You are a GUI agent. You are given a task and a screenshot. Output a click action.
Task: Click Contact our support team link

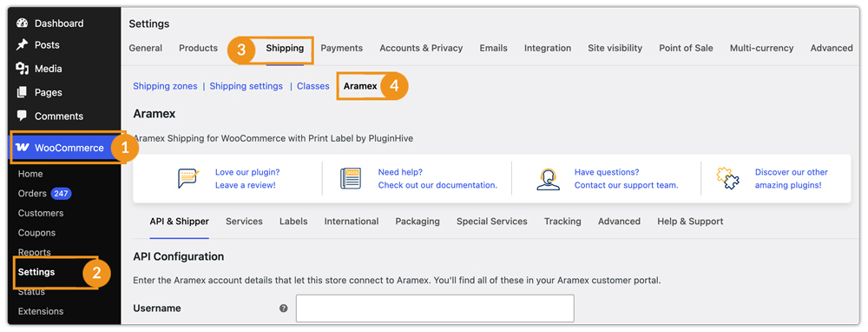(626, 185)
